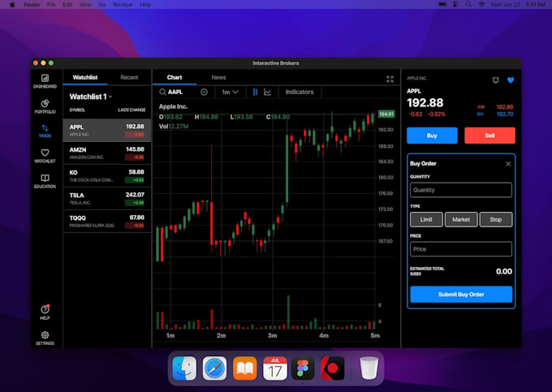Open Interactive Brokers red dock icon

pos(332,368)
